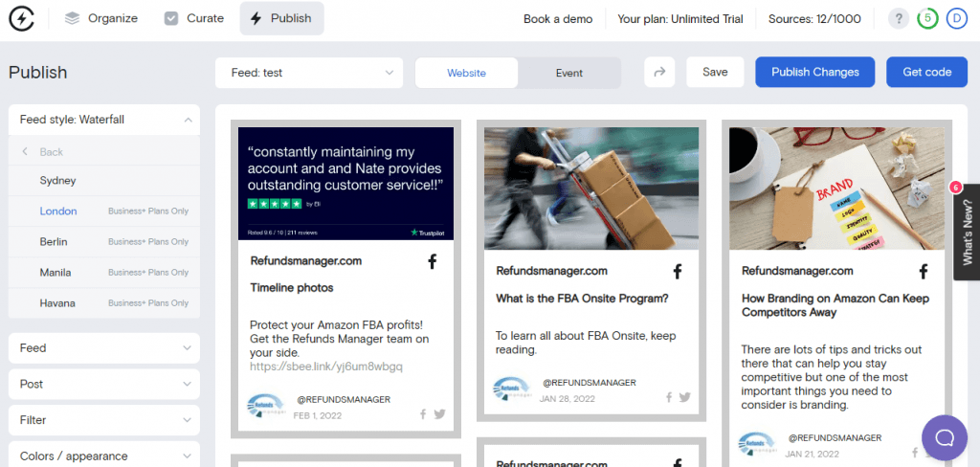This screenshot has height=467, width=980.
Task: Share Feb 1 post to Twitter
Action: pos(439,413)
